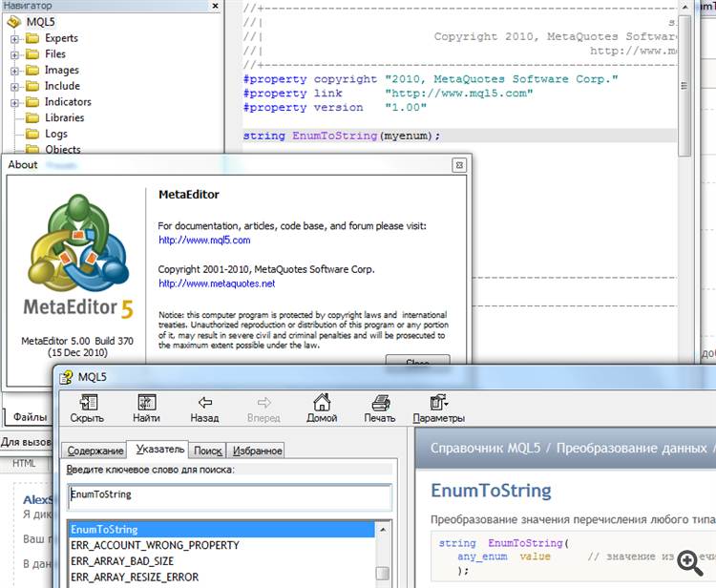Click the index list scrollbar thumb

pos(382,573)
